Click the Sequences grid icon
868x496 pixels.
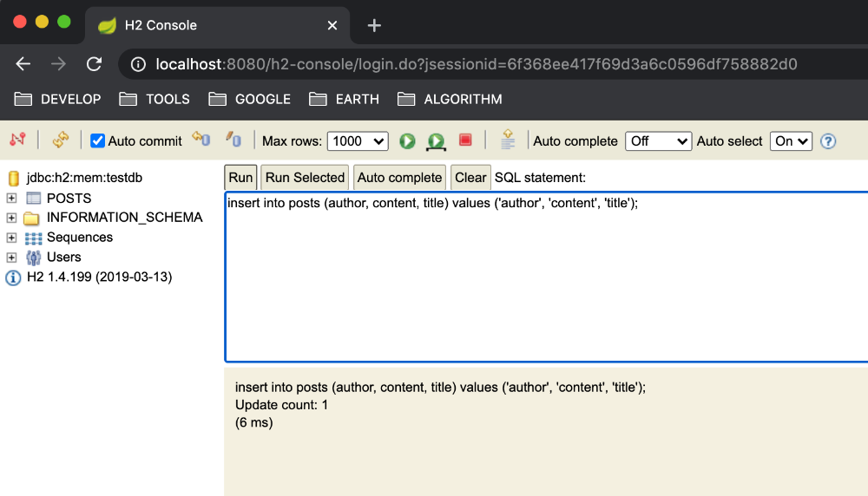click(x=33, y=238)
